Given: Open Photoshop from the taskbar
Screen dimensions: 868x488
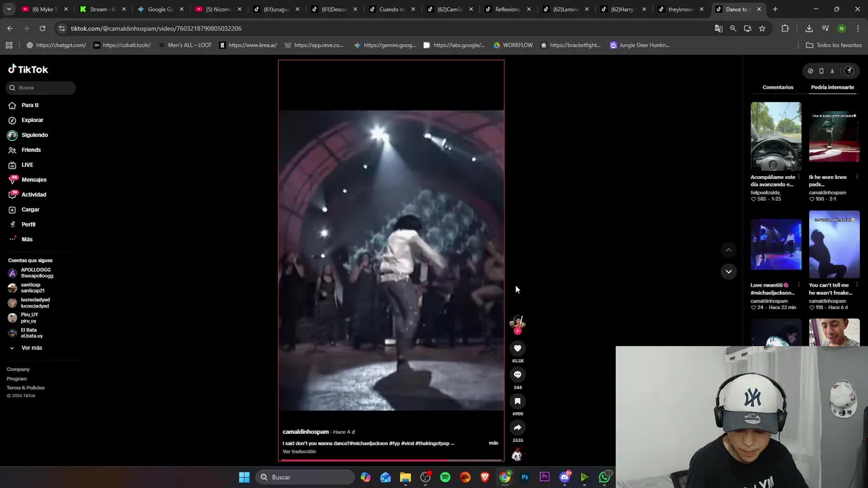Looking at the screenshot, I should point(525,477).
